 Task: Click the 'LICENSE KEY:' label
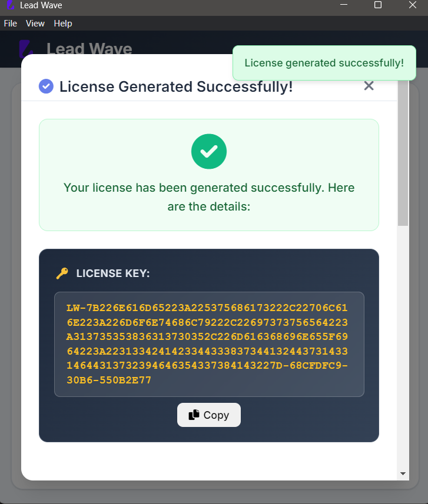point(113,273)
